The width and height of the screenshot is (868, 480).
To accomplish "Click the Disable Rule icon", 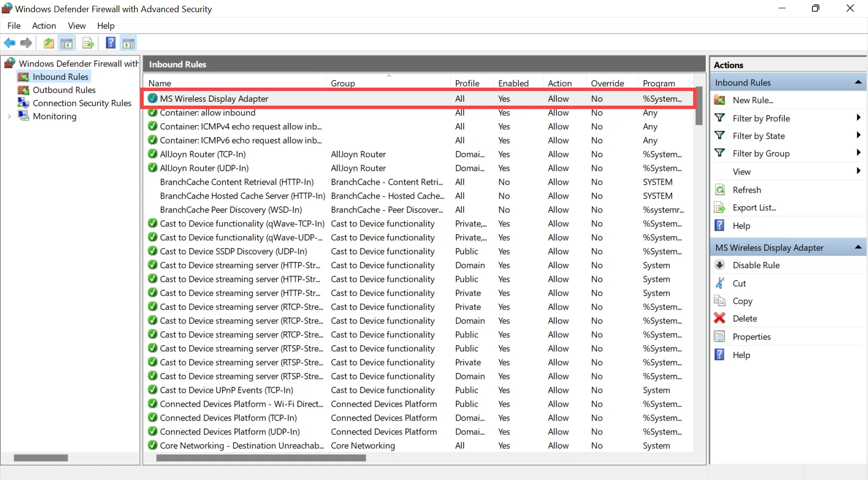I will (x=720, y=265).
